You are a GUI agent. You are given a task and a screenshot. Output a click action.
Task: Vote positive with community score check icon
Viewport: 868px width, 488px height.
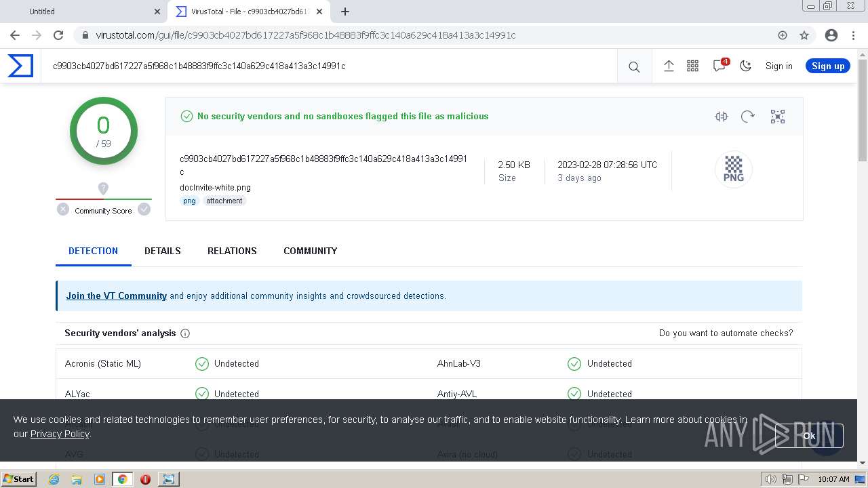pos(144,209)
